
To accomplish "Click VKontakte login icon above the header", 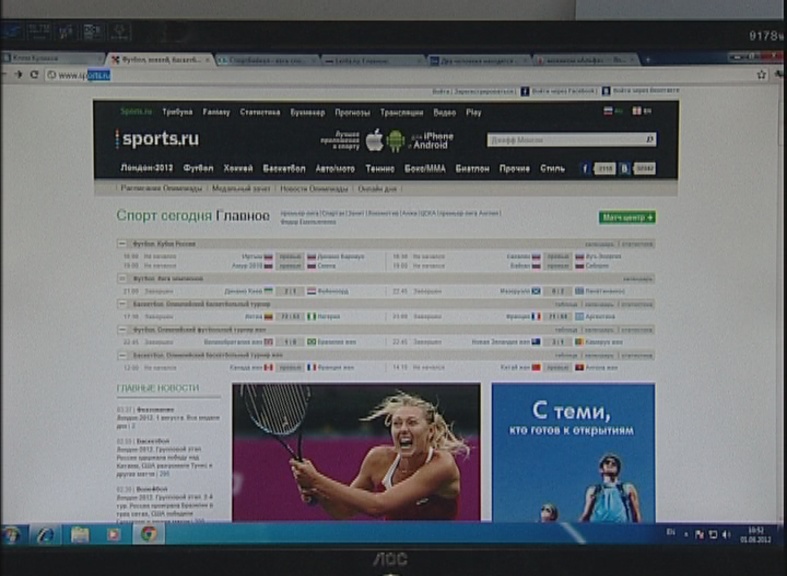I will point(606,91).
